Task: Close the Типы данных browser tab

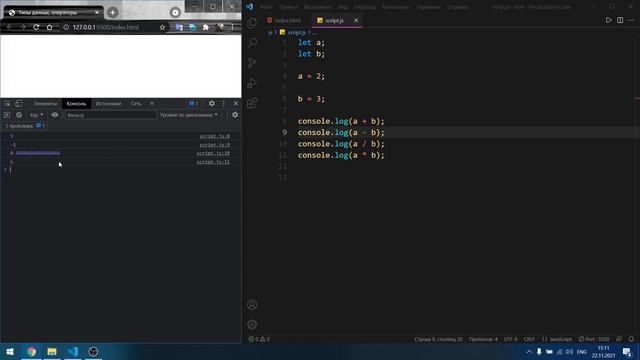Action: point(97,13)
